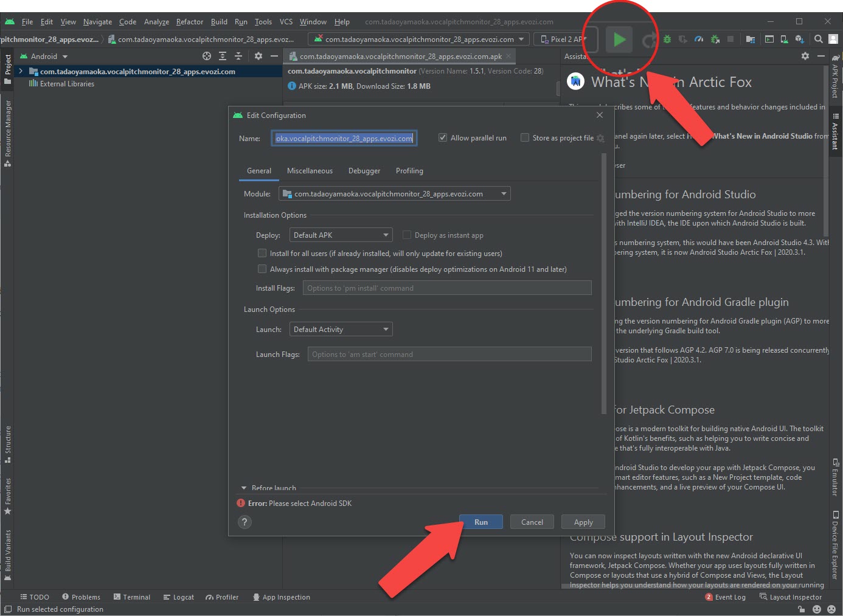Click the Debug app bug icon
Screen dimensions: 843x616
coord(667,40)
